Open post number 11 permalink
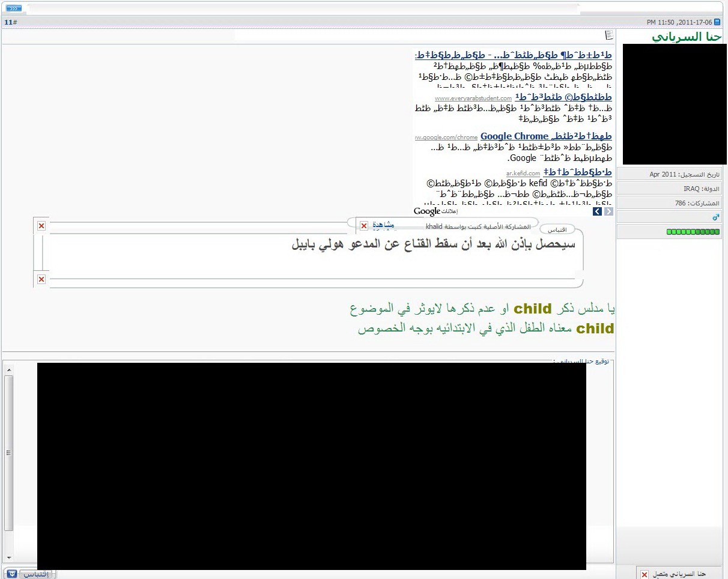 10,22
